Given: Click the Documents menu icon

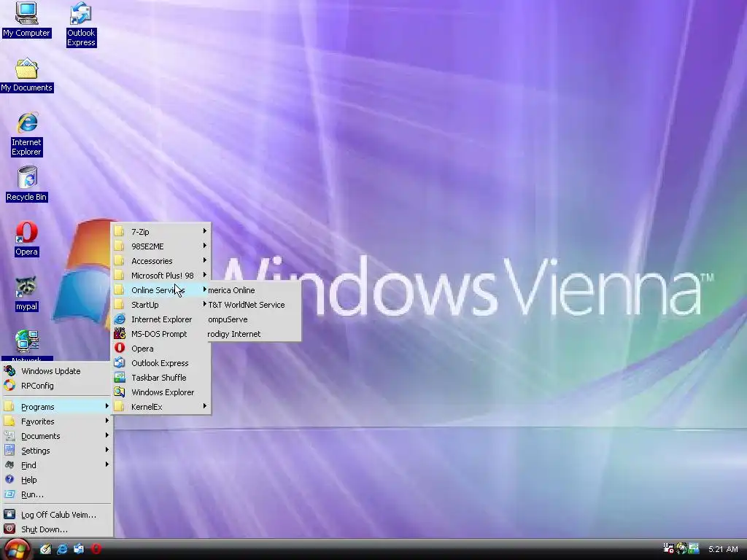Looking at the screenshot, I should (9, 436).
